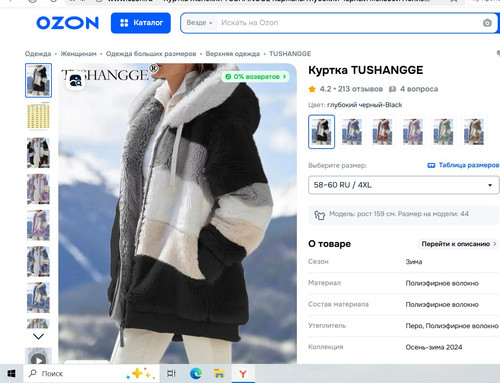This screenshot has height=383, width=500.
Task: Switch to Yandex Browser on taskbar
Action: tap(243, 374)
